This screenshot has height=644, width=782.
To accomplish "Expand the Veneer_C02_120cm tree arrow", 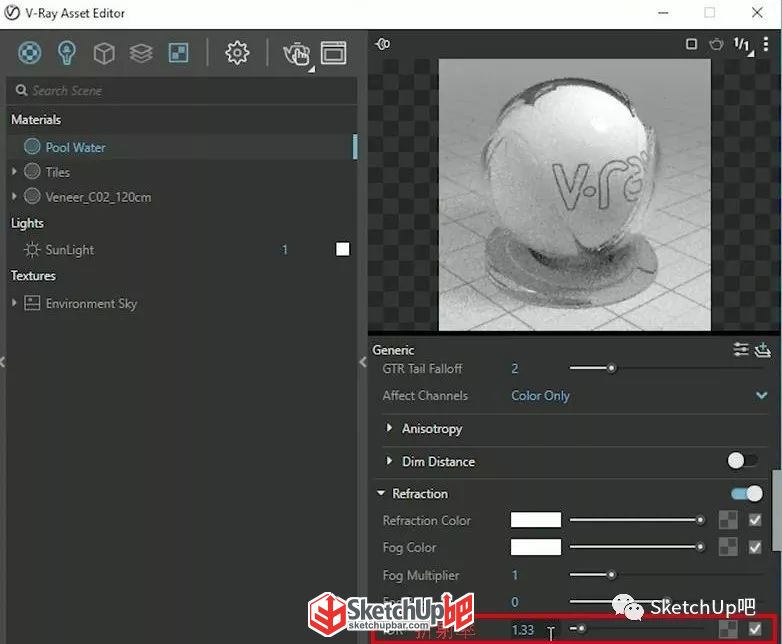I will (14, 197).
